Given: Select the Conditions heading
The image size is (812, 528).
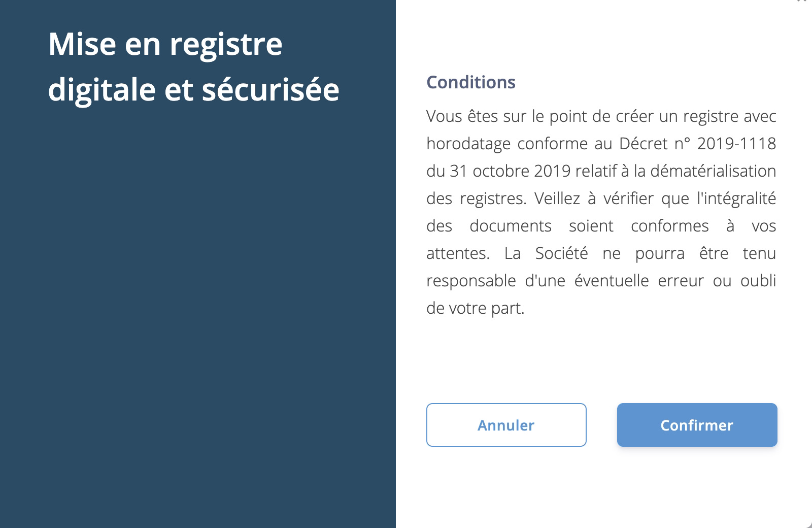Looking at the screenshot, I should (x=471, y=82).
